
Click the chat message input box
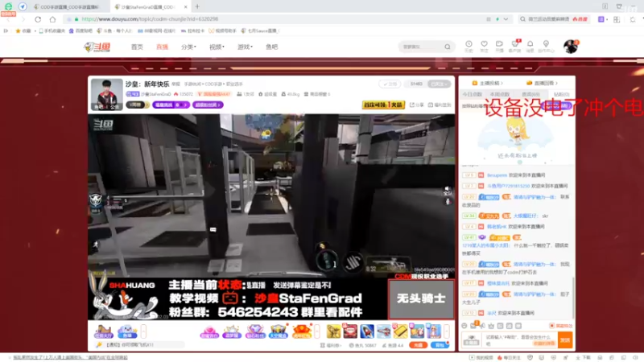click(x=520, y=339)
